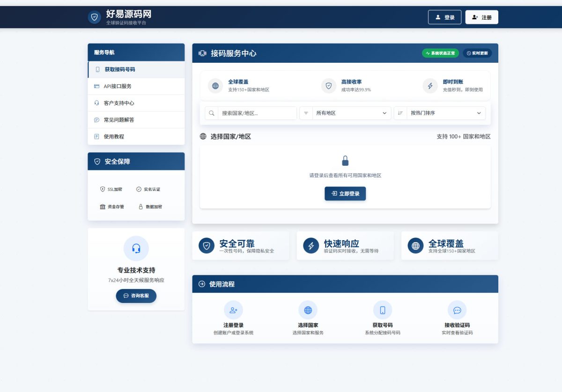Screen dimensions: 562x392
Task: Click the 选择国家 step globe icon
Action: (308, 310)
